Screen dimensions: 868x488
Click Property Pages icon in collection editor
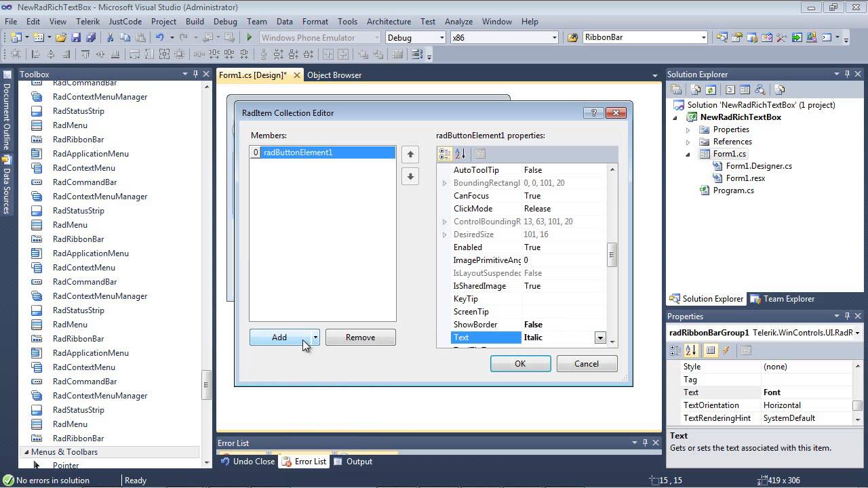tap(479, 154)
